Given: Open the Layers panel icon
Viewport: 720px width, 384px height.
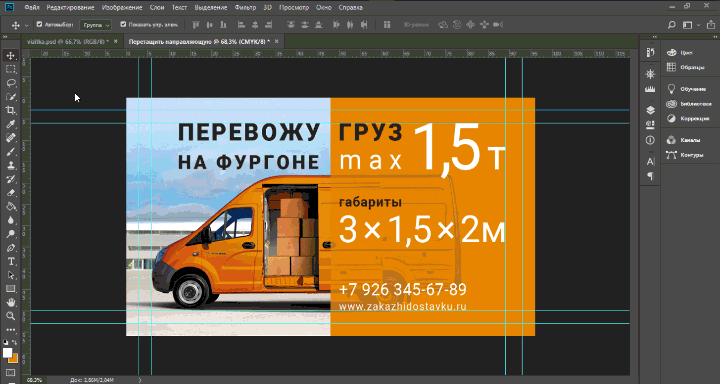Looking at the screenshot, I should pyautogui.click(x=650, y=110).
